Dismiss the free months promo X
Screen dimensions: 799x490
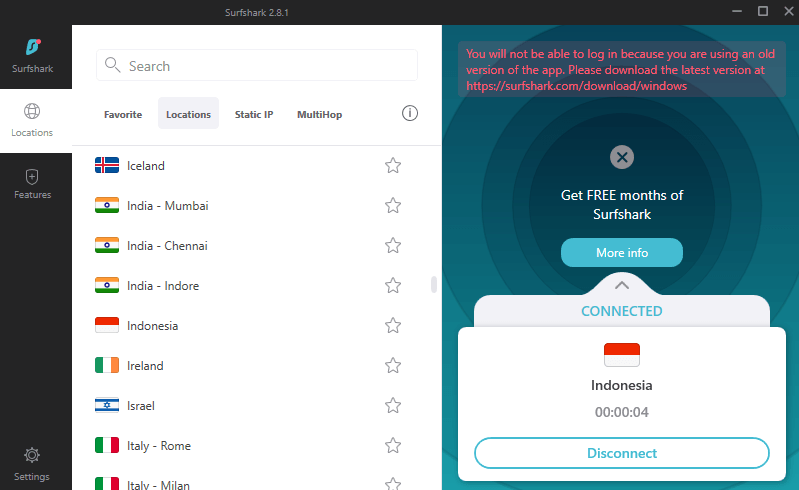(622, 157)
